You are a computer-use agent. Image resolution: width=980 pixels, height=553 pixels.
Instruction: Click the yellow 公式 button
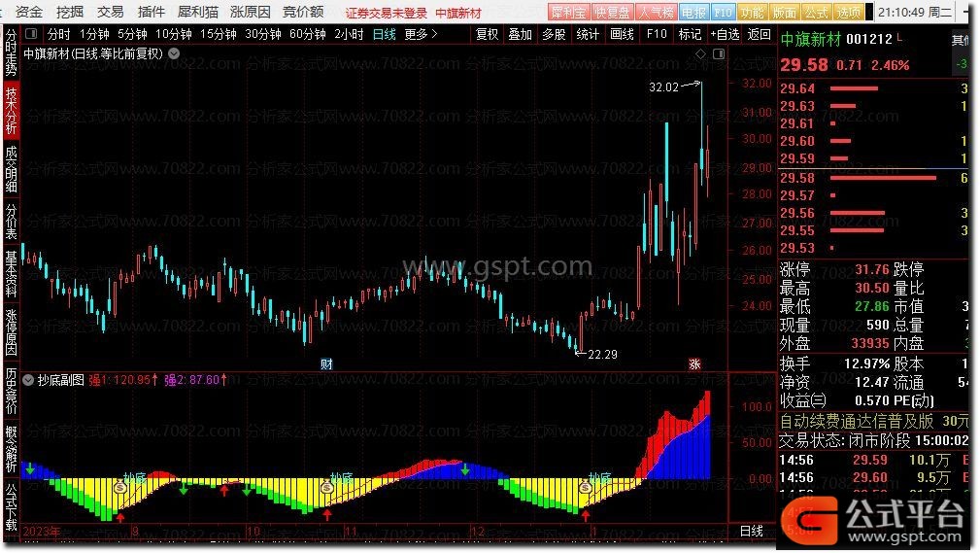point(816,12)
